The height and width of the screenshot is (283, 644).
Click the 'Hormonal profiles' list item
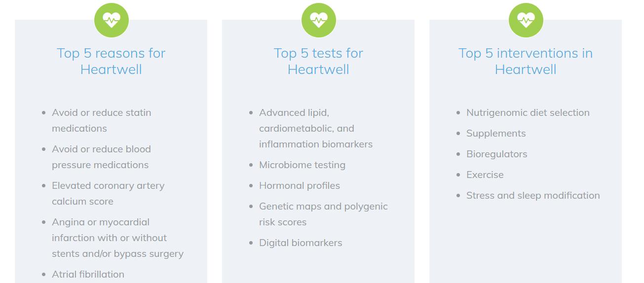[300, 185]
